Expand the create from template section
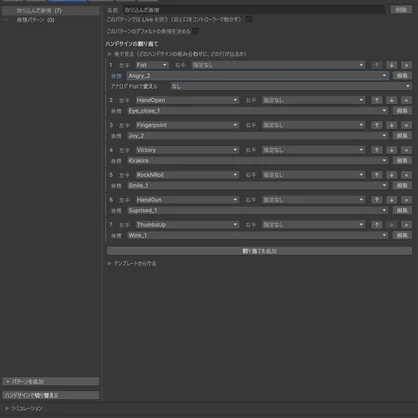This screenshot has width=418, height=418. tap(109, 264)
